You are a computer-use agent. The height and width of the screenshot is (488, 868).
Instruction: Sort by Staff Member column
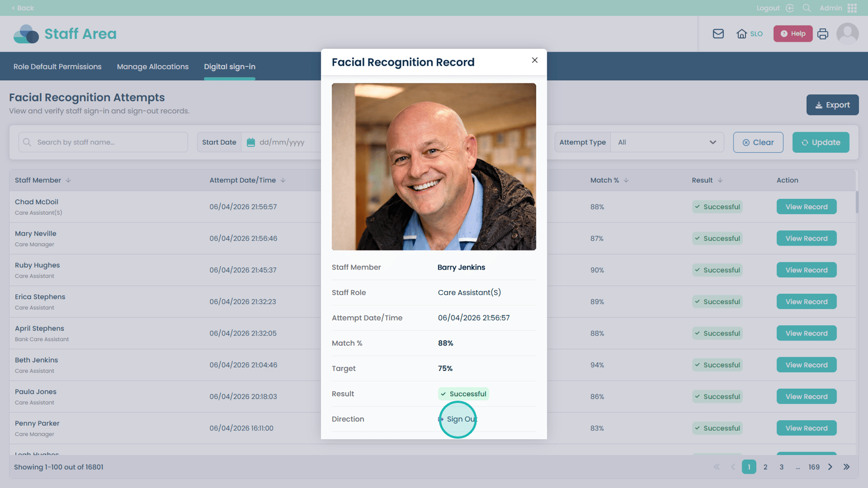[x=68, y=181]
